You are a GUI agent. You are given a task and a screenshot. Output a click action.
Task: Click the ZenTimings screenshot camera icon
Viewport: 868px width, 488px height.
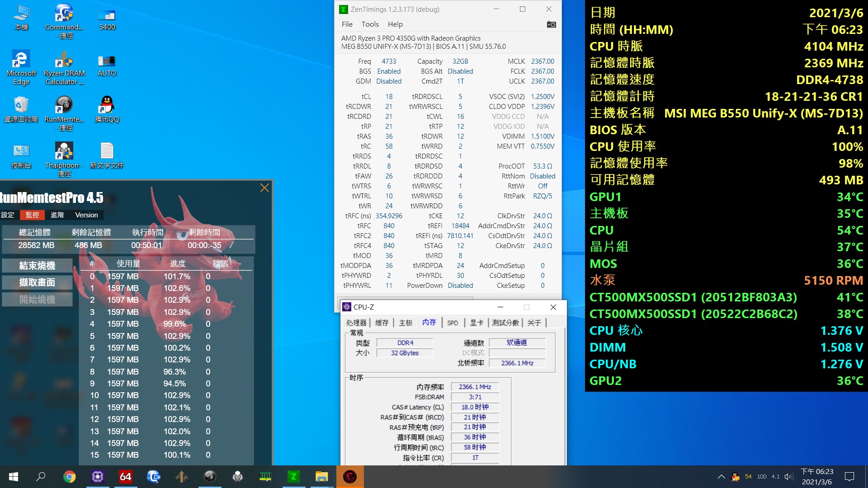(551, 24)
